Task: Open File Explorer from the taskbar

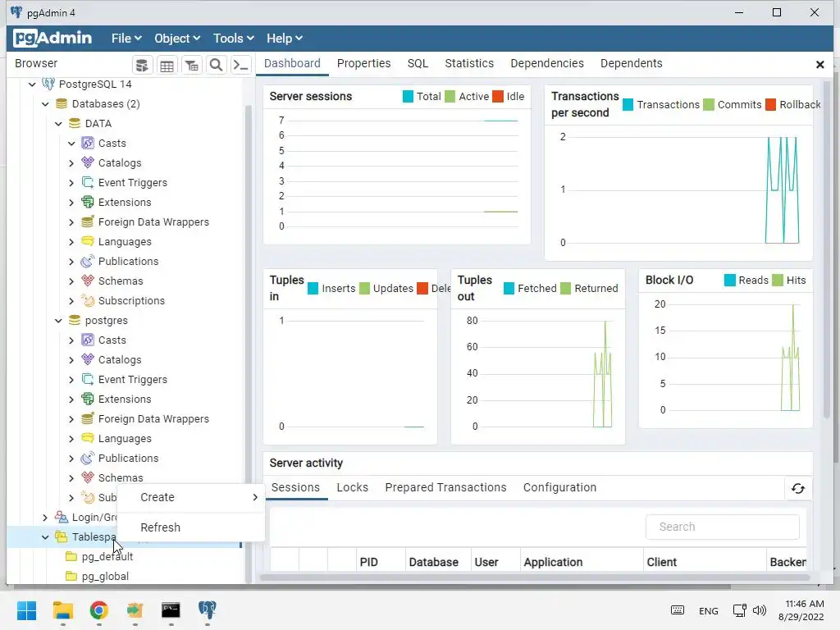Action: [x=62, y=610]
